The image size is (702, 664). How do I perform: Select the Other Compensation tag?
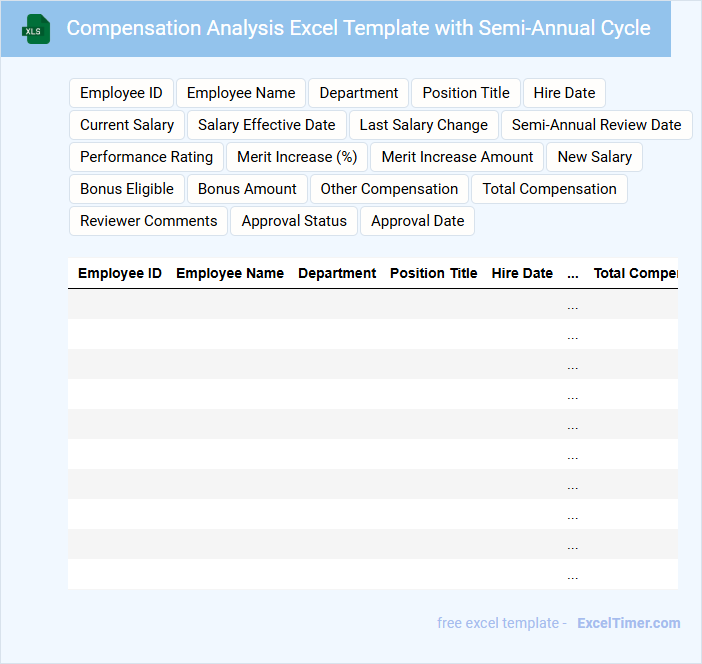[389, 189]
